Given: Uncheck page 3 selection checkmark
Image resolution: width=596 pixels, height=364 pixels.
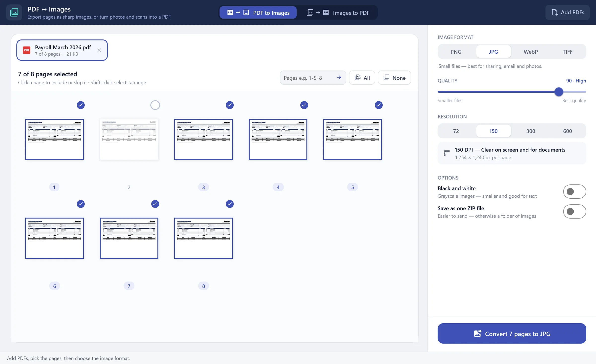Looking at the screenshot, I should point(230,105).
